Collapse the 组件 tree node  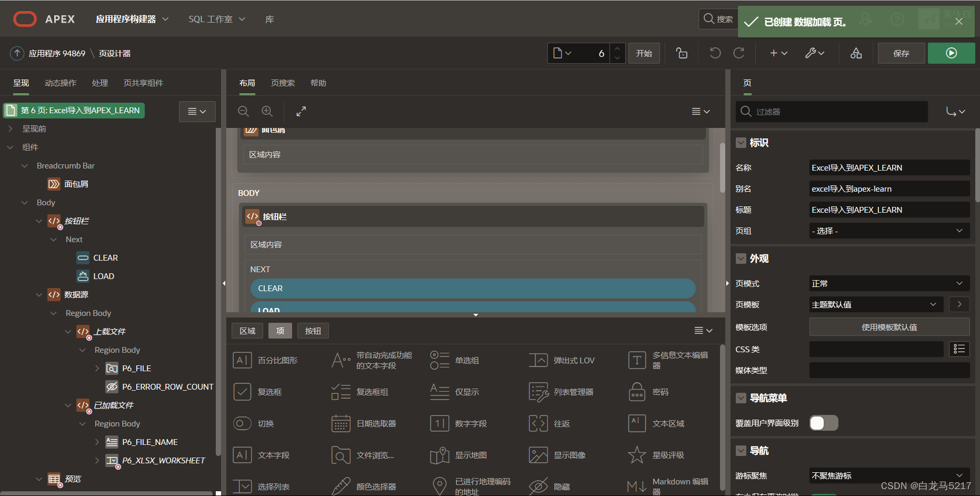click(10, 147)
